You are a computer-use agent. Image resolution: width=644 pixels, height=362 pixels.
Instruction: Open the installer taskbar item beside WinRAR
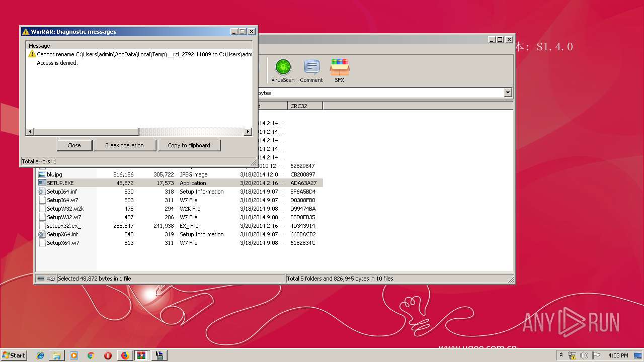159,355
